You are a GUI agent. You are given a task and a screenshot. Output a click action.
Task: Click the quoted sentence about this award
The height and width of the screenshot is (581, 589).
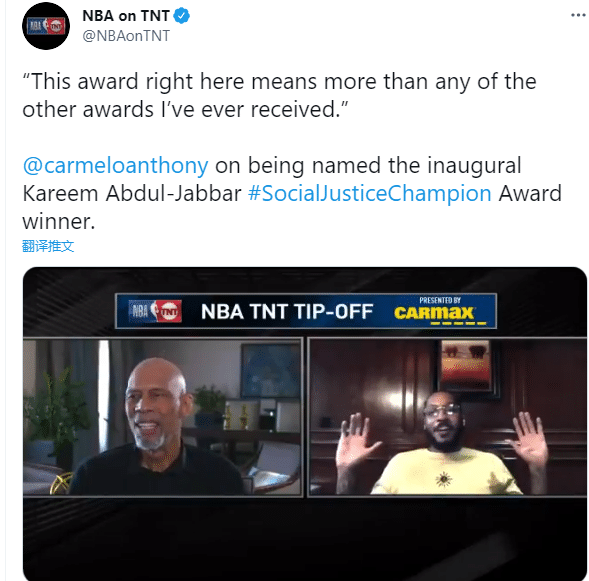tap(279, 95)
